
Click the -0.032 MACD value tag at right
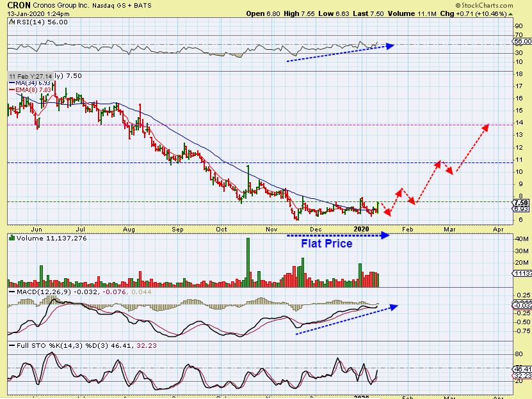pos(522,305)
